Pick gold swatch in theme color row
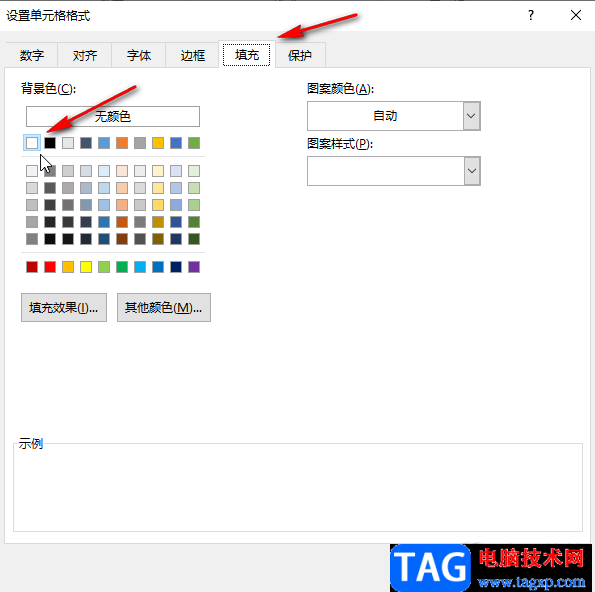Viewport: 595px width, 592px height. pyautogui.click(x=158, y=143)
